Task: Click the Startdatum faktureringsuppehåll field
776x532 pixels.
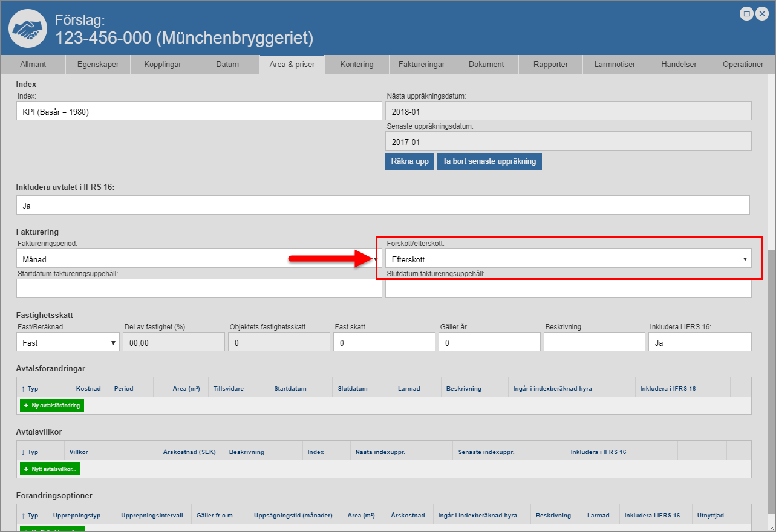Action: (199, 289)
